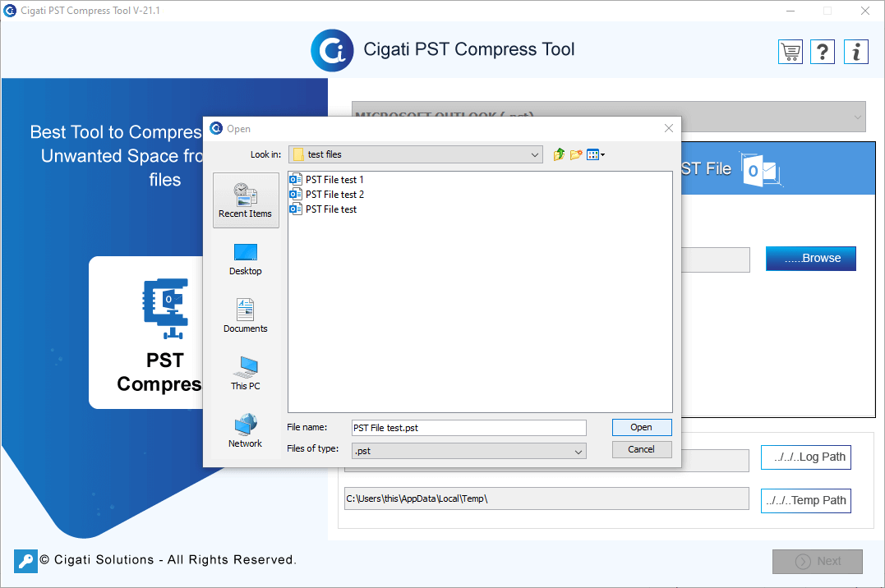The image size is (885, 588).
Task: Click the PST Compress clamp illustration
Action: point(165,308)
